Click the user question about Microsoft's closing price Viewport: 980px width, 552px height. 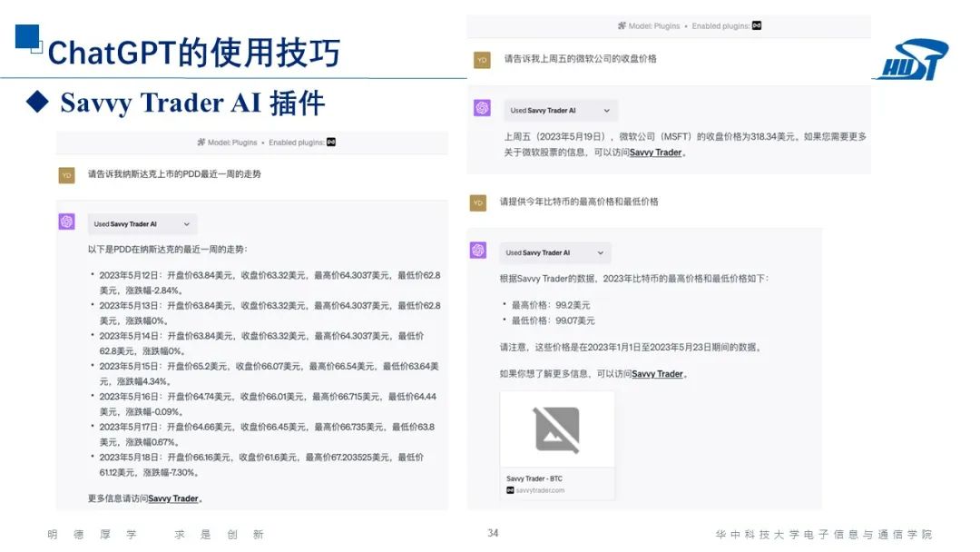(x=580, y=58)
